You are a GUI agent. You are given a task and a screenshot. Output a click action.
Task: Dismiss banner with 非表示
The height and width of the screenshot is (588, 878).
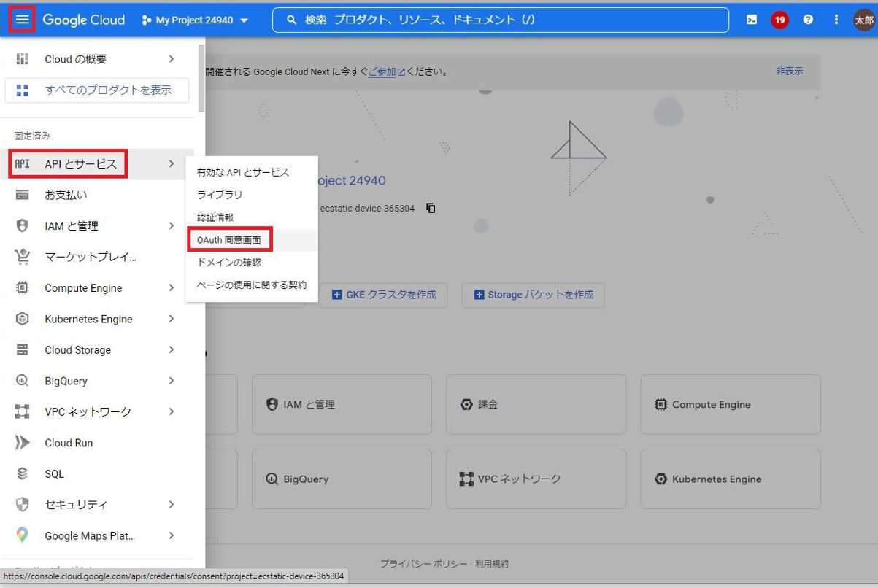789,71
